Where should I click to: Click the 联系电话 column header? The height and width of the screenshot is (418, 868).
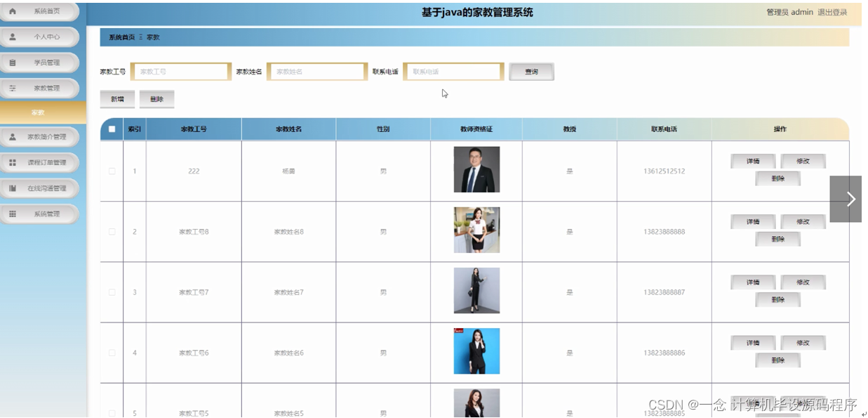664,129
